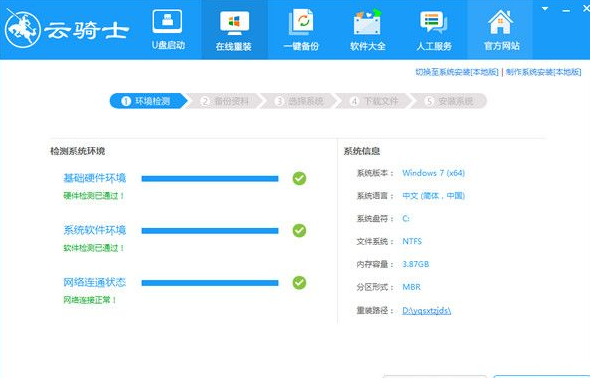Image resolution: width=590 pixels, height=378 pixels.
Task: Select step 4 下载文件
Action: [374, 101]
